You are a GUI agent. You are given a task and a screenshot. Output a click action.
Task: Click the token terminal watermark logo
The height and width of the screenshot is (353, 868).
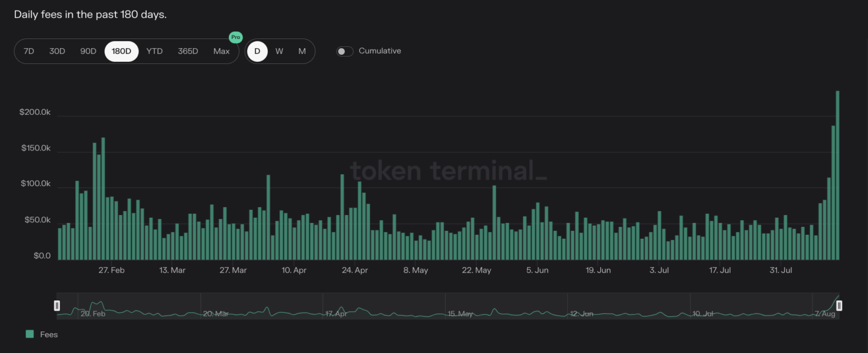[x=448, y=170]
